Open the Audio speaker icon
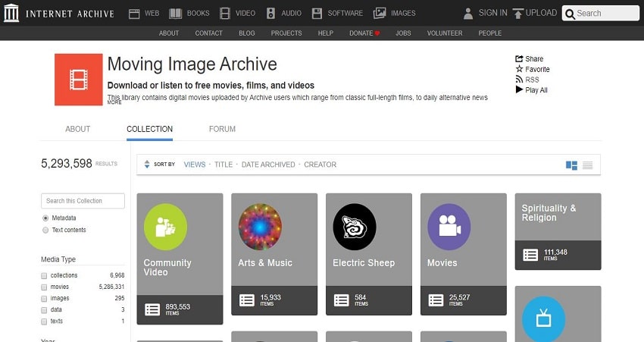The image size is (644, 342). pyautogui.click(x=270, y=14)
